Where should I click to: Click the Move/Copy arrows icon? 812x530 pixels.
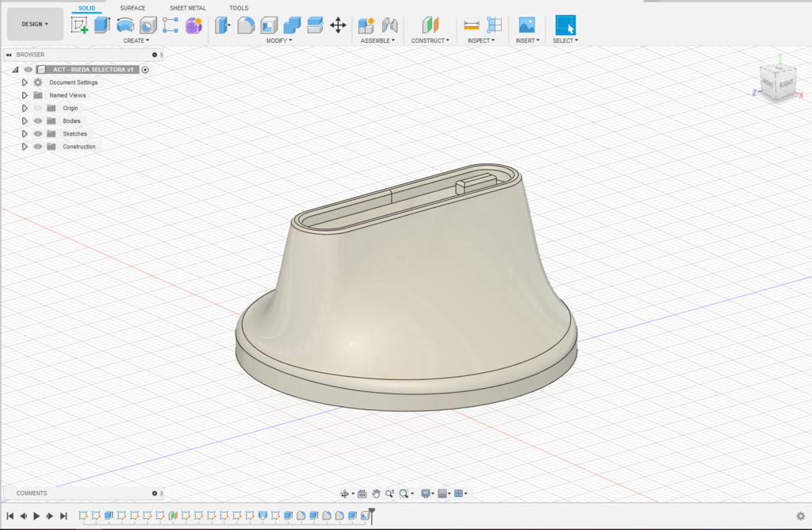[338, 25]
